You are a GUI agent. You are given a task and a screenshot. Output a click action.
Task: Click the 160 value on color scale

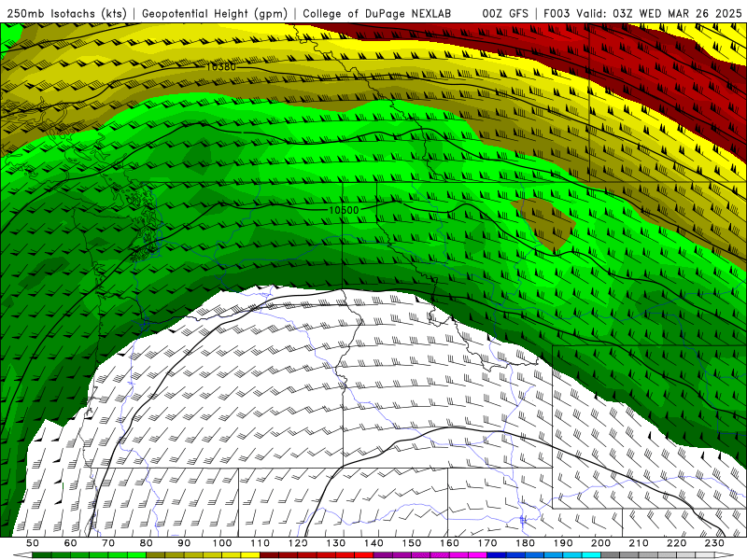449,543
